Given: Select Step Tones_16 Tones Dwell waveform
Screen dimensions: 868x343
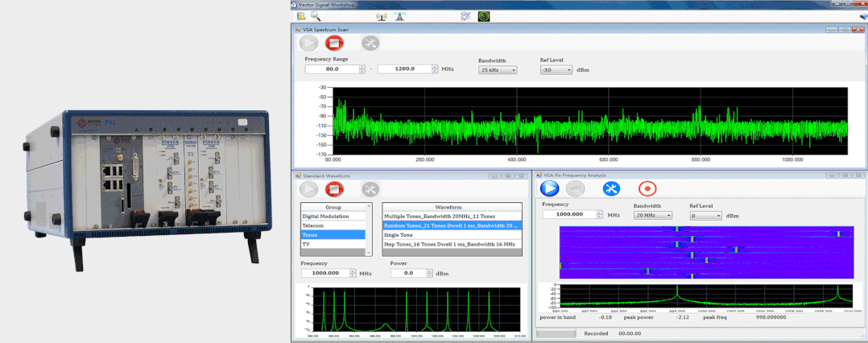Looking at the screenshot, I should pyautogui.click(x=452, y=244).
